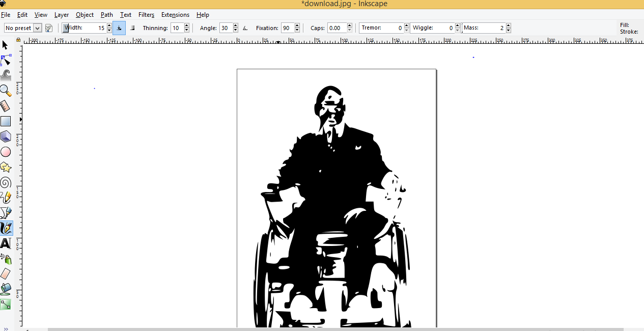Select the Text tool

(6, 243)
